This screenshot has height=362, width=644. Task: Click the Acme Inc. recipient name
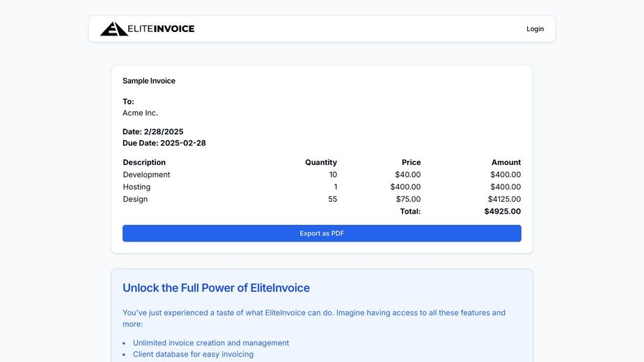coord(140,113)
